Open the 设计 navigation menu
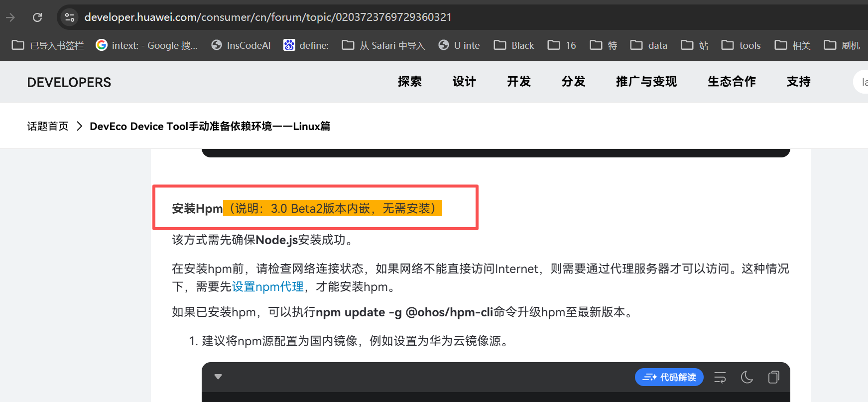 pos(464,82)
